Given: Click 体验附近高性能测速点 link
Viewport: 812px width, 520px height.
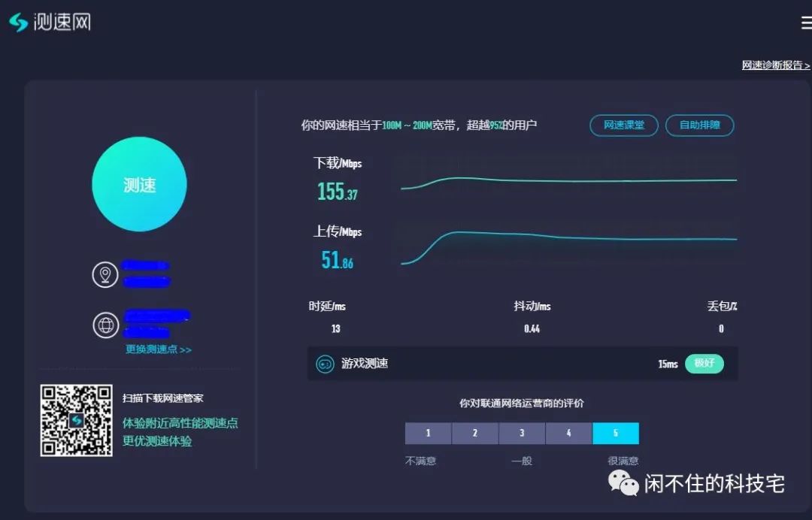Looking at the screenshot, I should [181, 423].
